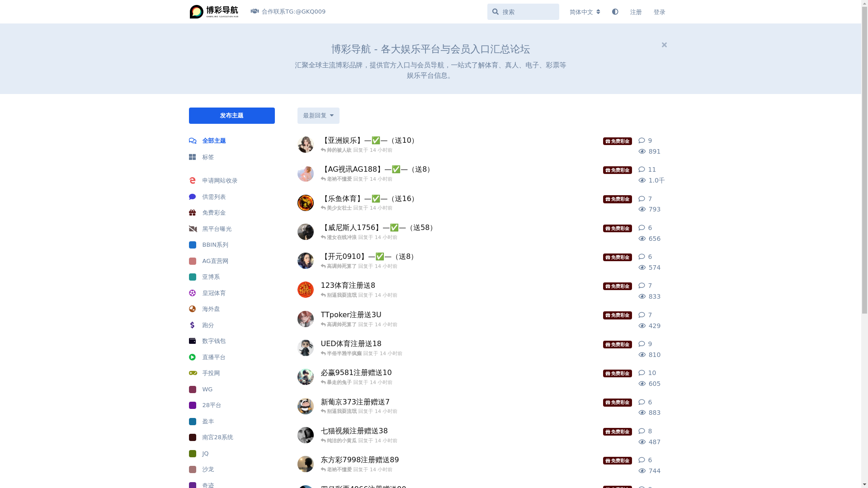Click the 数字钱包 wallet icon
This screenshot has width=868, height=488.
(193, 341)
